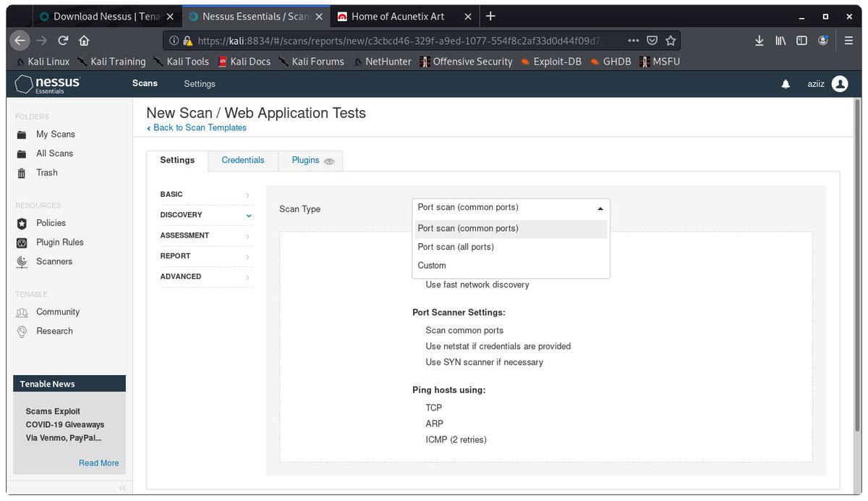
Task: Choose Port scan (all ports) option
Action: click(511, 247)
